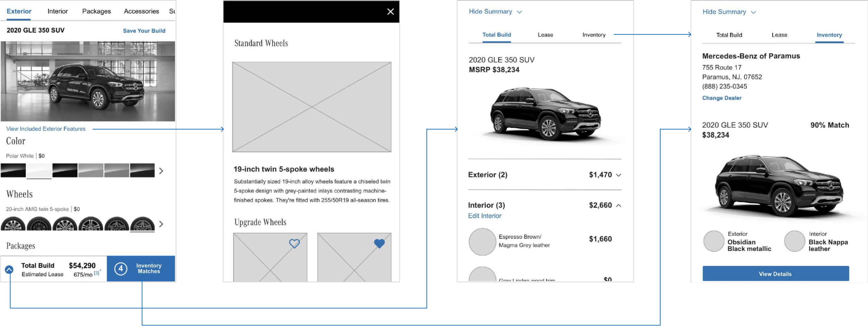
Task: Click the Total Build $54,290 summary
Action: click(58, 266)
